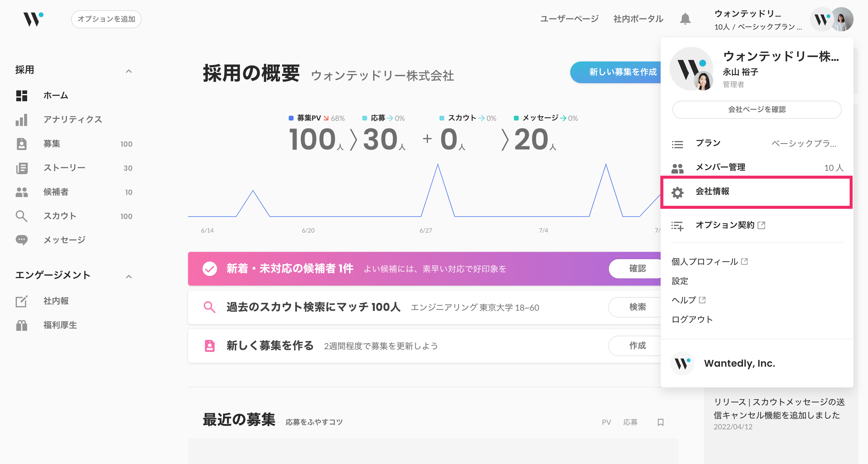Screen dimensions: 868x464
Task: Click the Story document stack icon
Action: click(22, 168)
